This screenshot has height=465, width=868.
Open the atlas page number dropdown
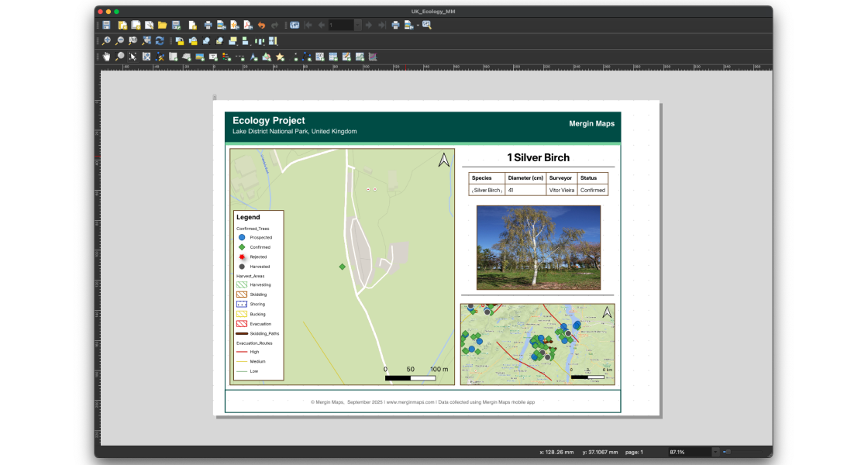pos(357,24)
